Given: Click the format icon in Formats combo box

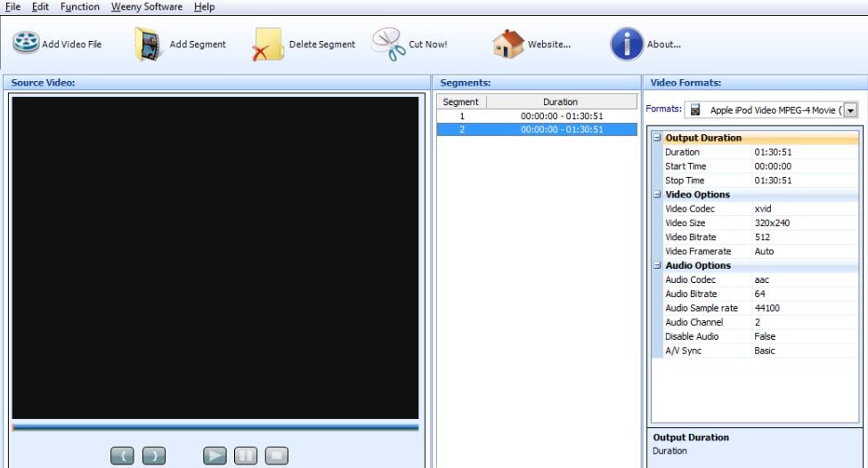Looking at the screenshot, I should tap(695, 109).
